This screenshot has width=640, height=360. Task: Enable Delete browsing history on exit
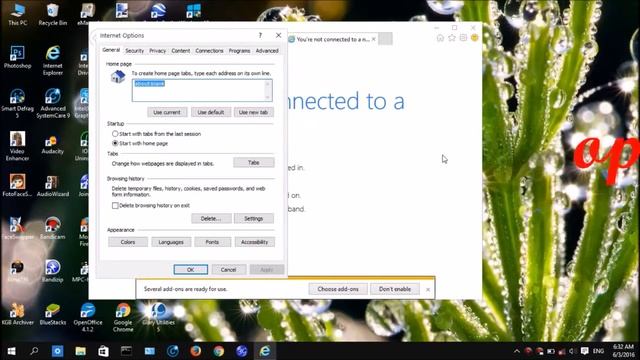(x=151, y=206)
